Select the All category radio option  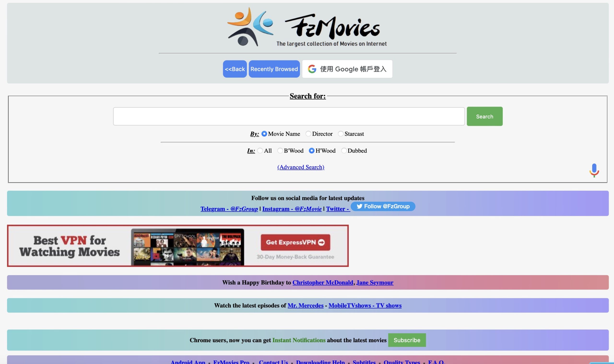point(260,150)
